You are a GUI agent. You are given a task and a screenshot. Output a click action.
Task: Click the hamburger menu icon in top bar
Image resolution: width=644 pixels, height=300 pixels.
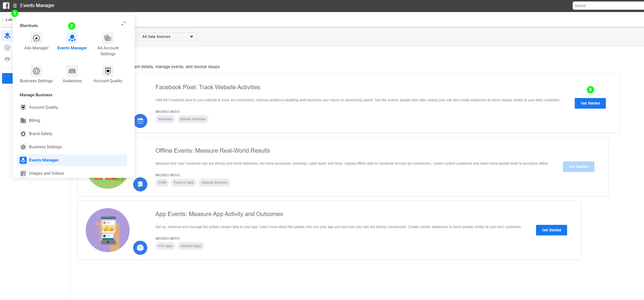tap(15, 6)
